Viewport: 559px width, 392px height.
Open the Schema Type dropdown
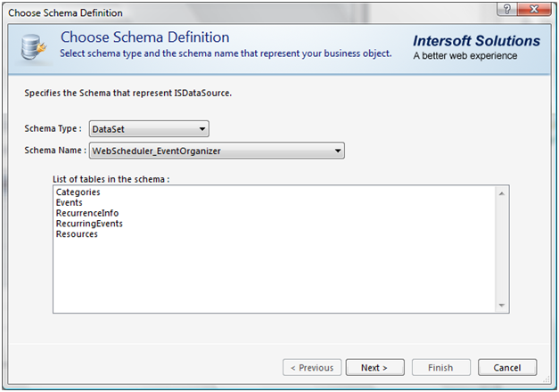point(202,129)
